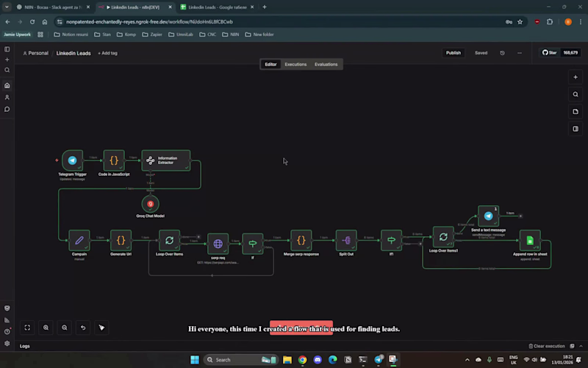
Task: Open the personal icon in the left sidebar
Action: click(7, 98)
